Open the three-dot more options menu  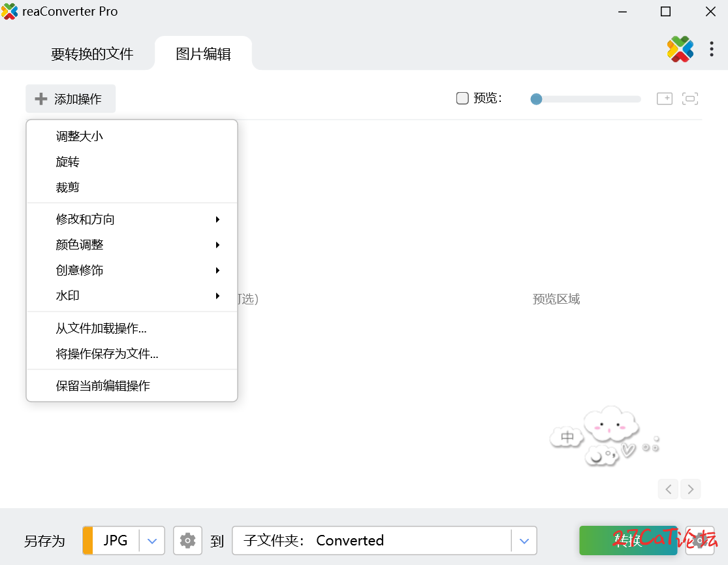point(712,50)
